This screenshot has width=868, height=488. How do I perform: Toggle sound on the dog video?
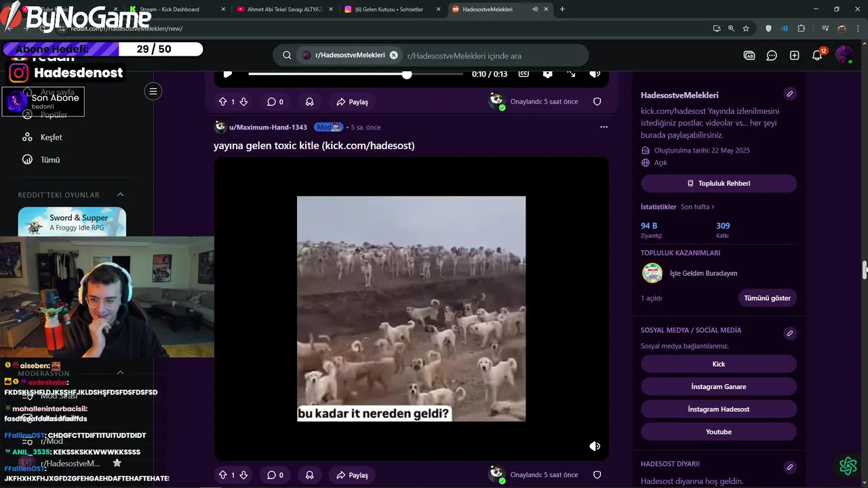click(x=595, y=446)
